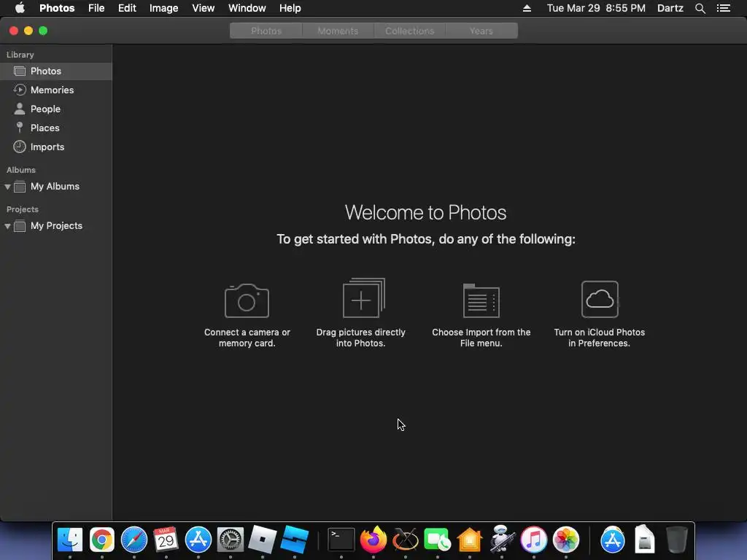The width and height of the screenshot is (747, 560).
Task: Click the camera icon in welcome screen
Action: (247, 300)
